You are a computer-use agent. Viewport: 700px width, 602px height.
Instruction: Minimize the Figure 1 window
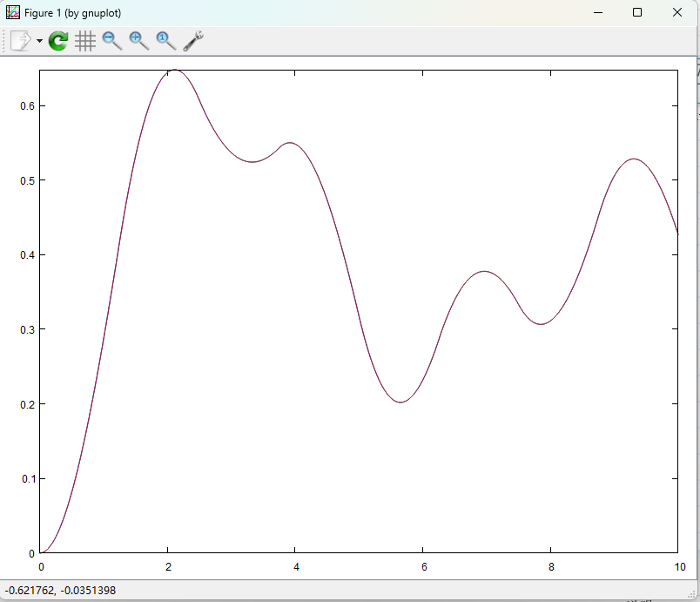(x=597, y=12)
